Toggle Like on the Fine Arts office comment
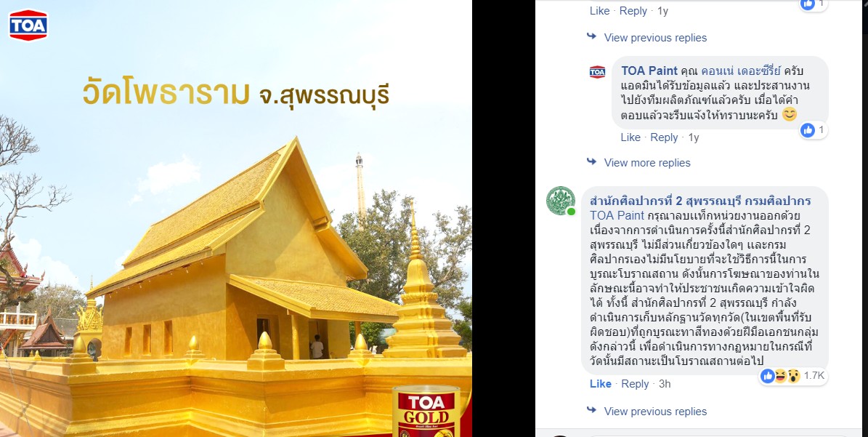The image size is (868, 437). coord(601,384)
